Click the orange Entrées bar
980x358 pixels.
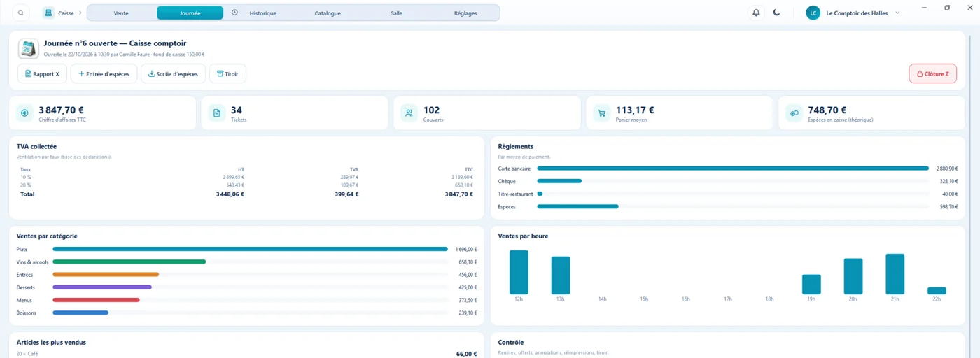click(106, 274)
